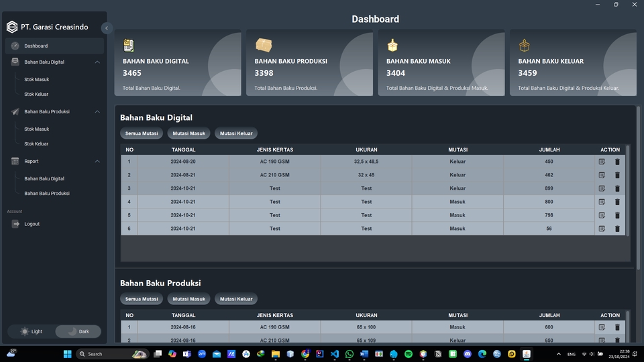Click the taskbar Search box
The image size is (644, 362).
pyautogui.click(x=112, y=354)
